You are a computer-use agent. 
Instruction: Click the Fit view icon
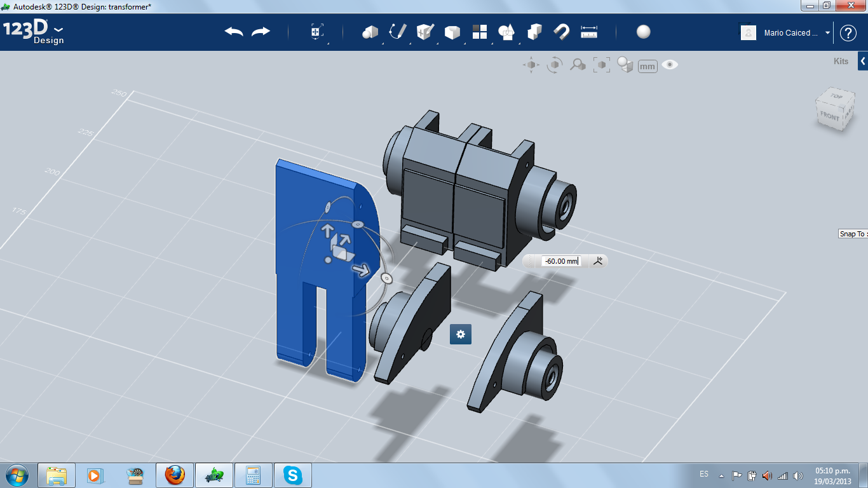coord(601,65)
